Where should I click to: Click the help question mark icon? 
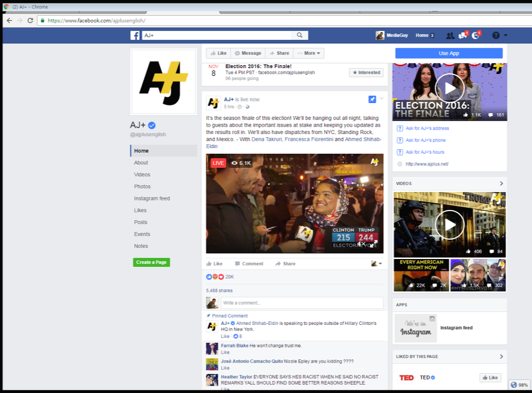tap(496, 35)
